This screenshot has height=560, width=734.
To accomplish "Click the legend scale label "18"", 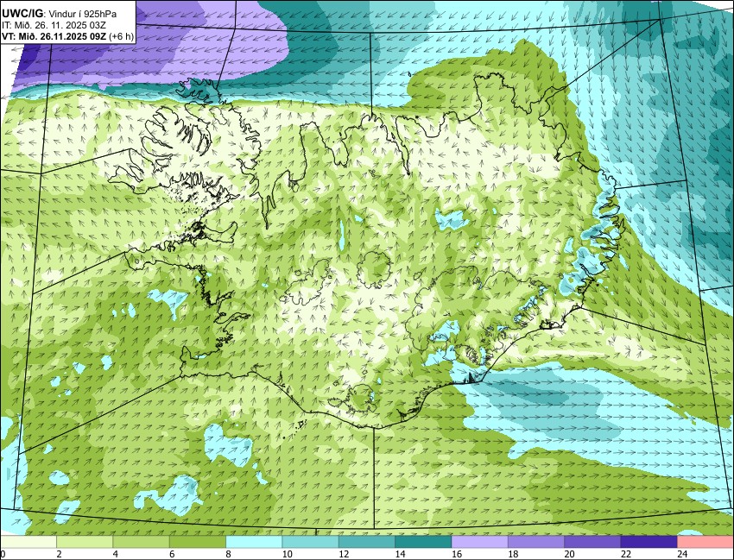I will point(513,554).
